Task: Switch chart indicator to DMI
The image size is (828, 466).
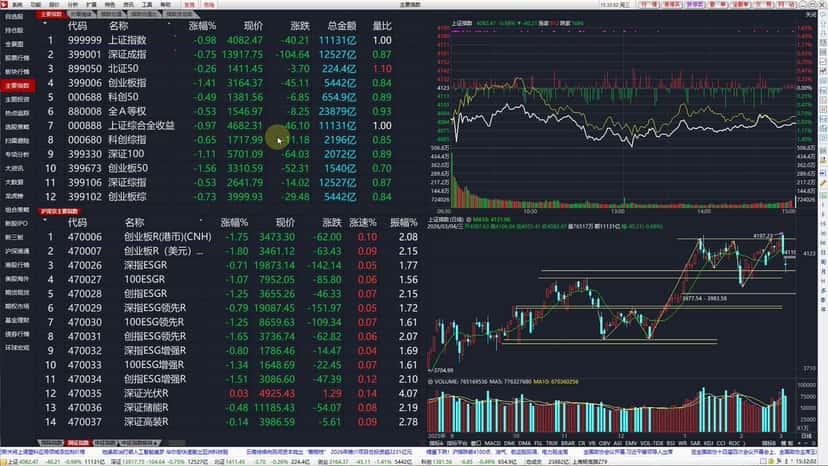Action: coord(509,443)
